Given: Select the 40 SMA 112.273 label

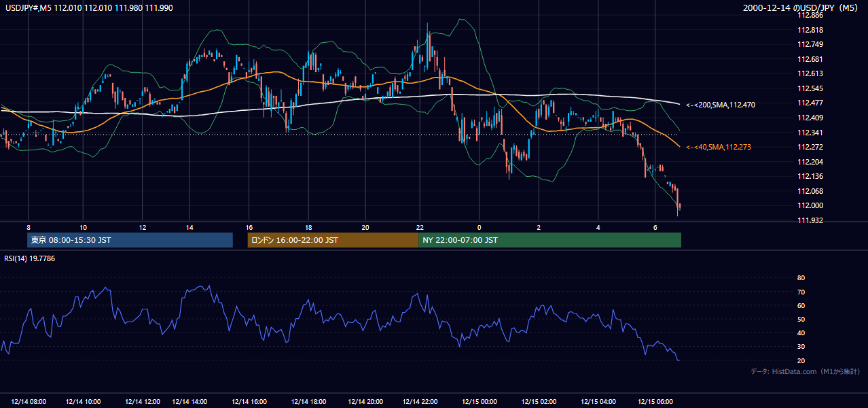Looking at the screenshot, I should tap(719, 147).
